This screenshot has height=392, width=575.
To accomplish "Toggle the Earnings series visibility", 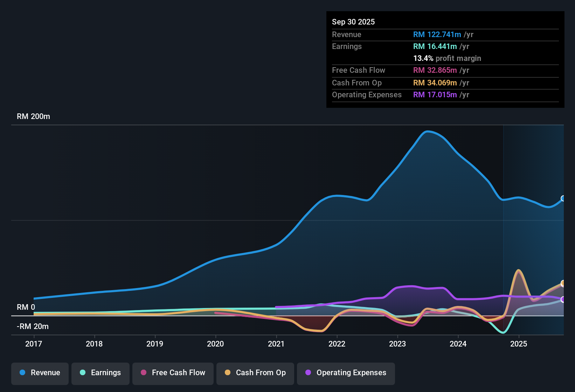I will [100, 373].
